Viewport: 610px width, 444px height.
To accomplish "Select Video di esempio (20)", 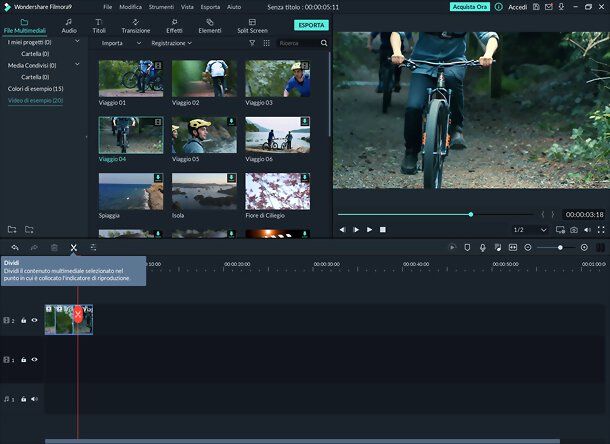I will [x=35, y=100].
